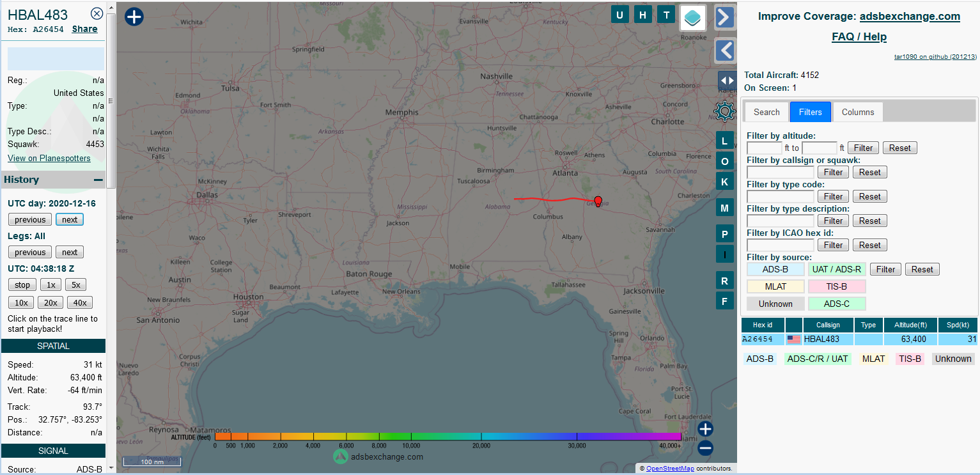The image size is (980, 475).
Task: Toggle ADS-C source filter
Action: click(x=837, y=304)
